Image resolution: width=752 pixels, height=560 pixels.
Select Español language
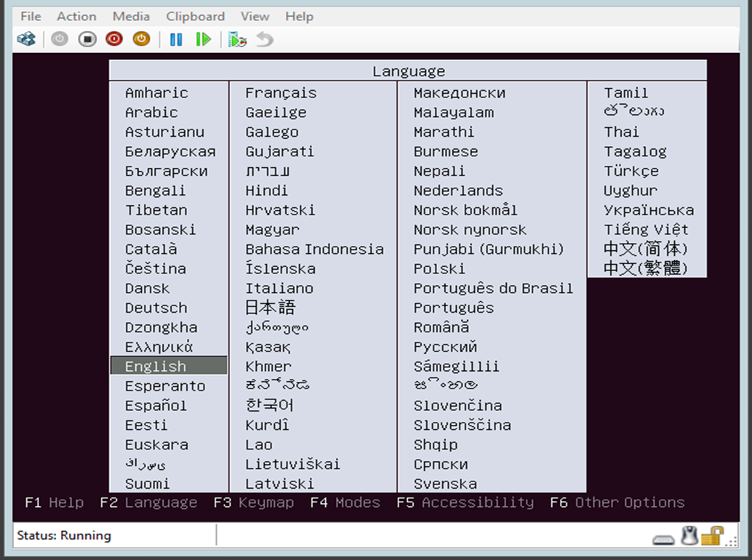pyautogui.click(x=156, y=406)
